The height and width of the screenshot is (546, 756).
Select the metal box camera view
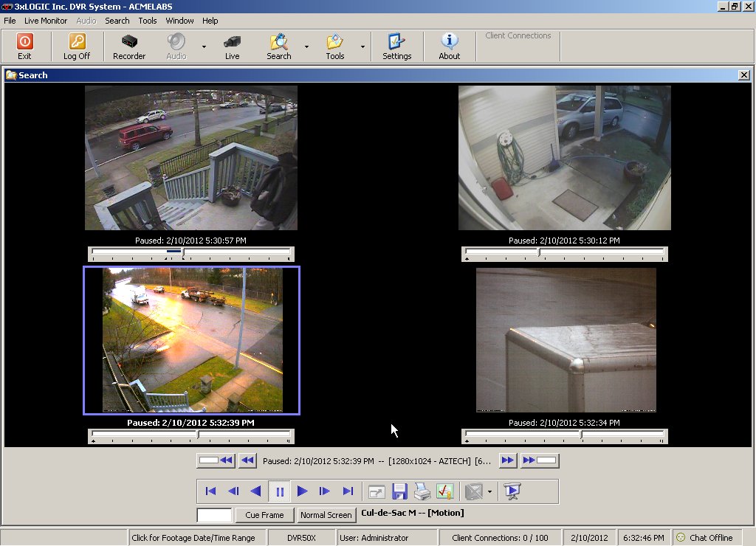pos(566,340)
